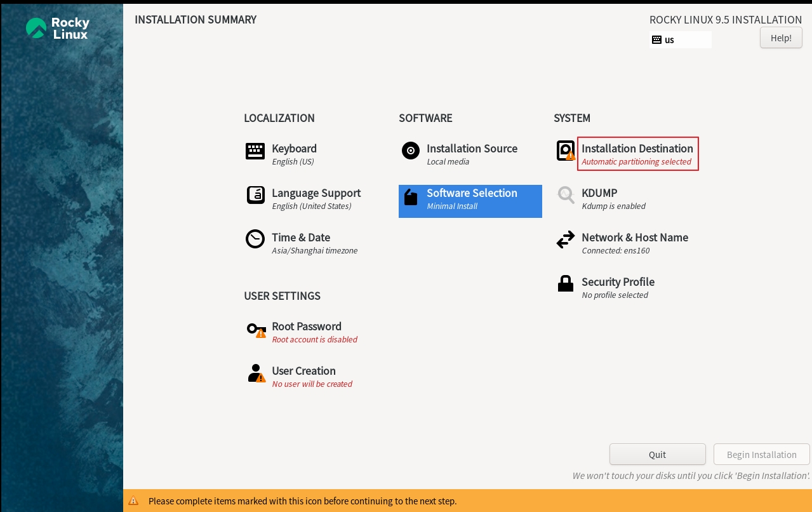Click the warning icon in the bottom bar
The image size is (812, 512).
(133, 501)
